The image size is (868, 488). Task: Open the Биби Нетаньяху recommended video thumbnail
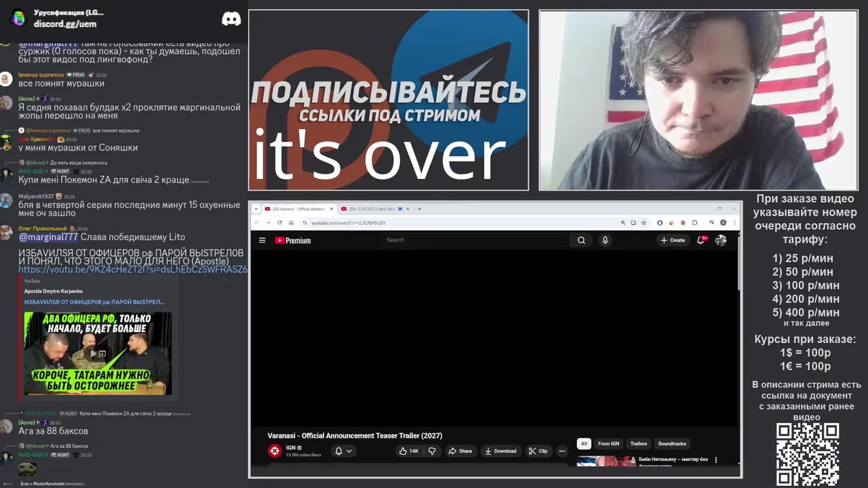pyautogui.click(x=605, y=462)
